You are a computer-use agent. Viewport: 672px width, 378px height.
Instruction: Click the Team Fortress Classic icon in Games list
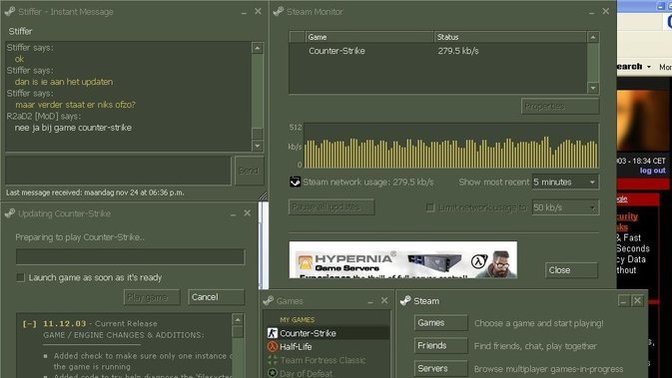tap(272, 360)
